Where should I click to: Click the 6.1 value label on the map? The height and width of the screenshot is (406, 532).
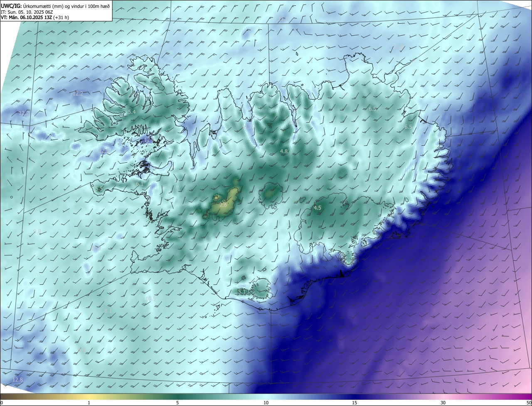140,183
